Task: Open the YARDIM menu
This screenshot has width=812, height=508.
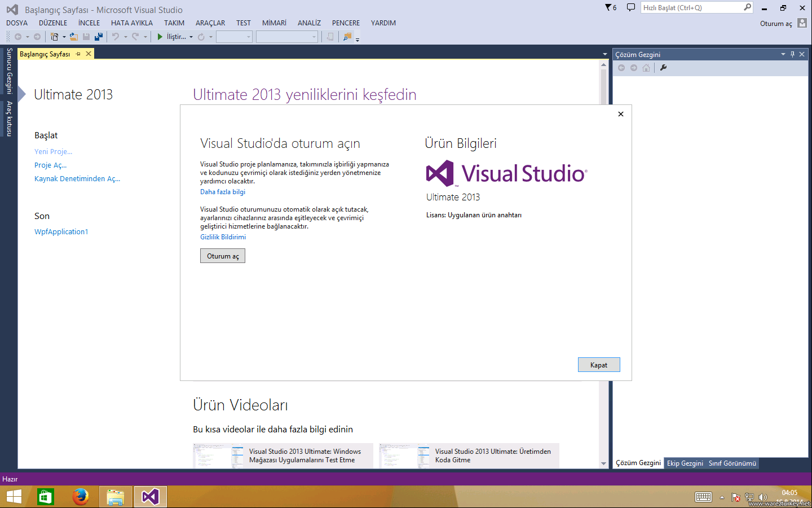Action: (x=383, y=23)
